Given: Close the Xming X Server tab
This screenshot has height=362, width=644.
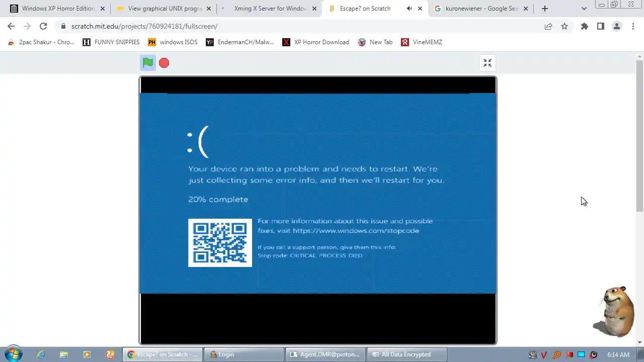Looking at the screenshot, I should (x=314, y=9).
